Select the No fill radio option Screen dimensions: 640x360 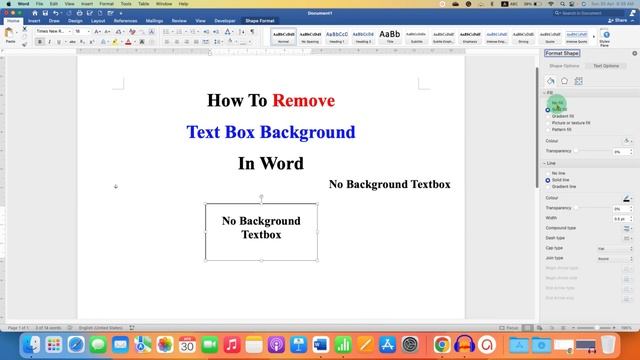555,103
